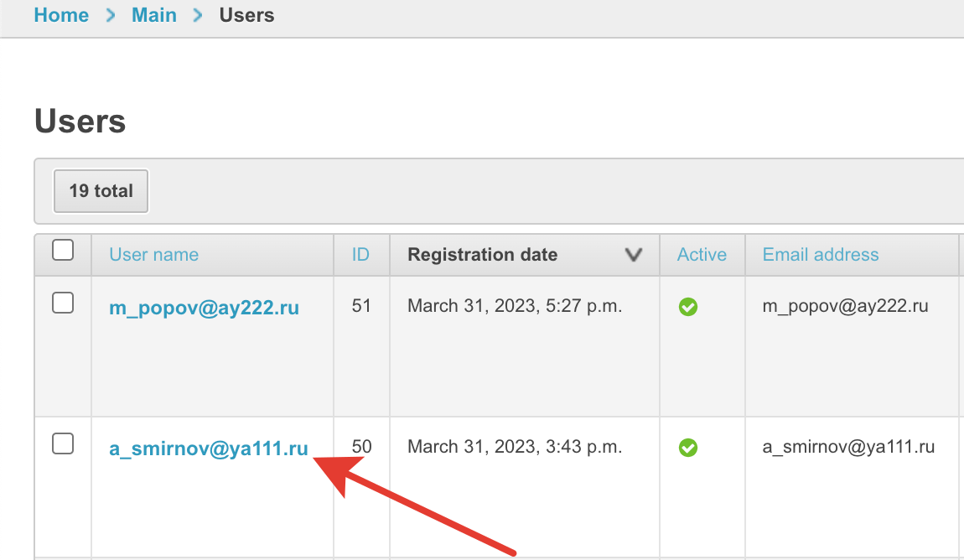The width and height of the screenshot is (964, 560).
Task: Click the green active checkmark for m_popov
Action: 688,308
